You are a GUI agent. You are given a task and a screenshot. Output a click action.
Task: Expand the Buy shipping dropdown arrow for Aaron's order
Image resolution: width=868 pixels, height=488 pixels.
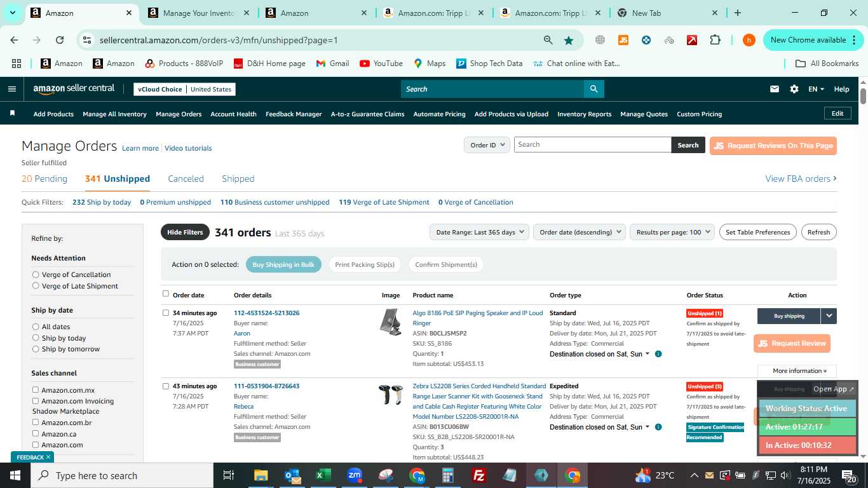[x=829, y=316]
